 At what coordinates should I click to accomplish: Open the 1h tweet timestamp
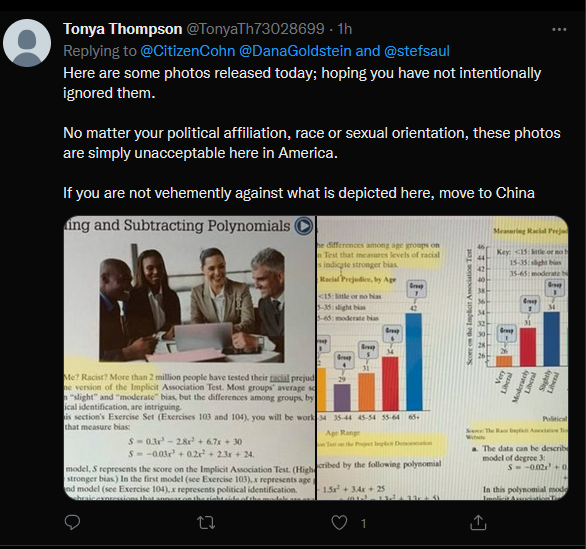click(x=345, y=29)
